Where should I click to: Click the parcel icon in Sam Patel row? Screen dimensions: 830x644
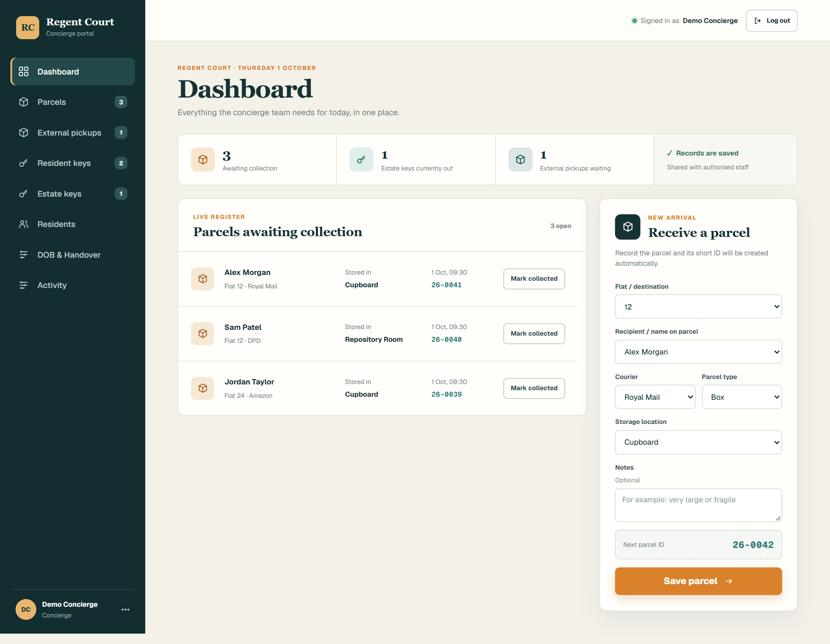tap(203, 333)
